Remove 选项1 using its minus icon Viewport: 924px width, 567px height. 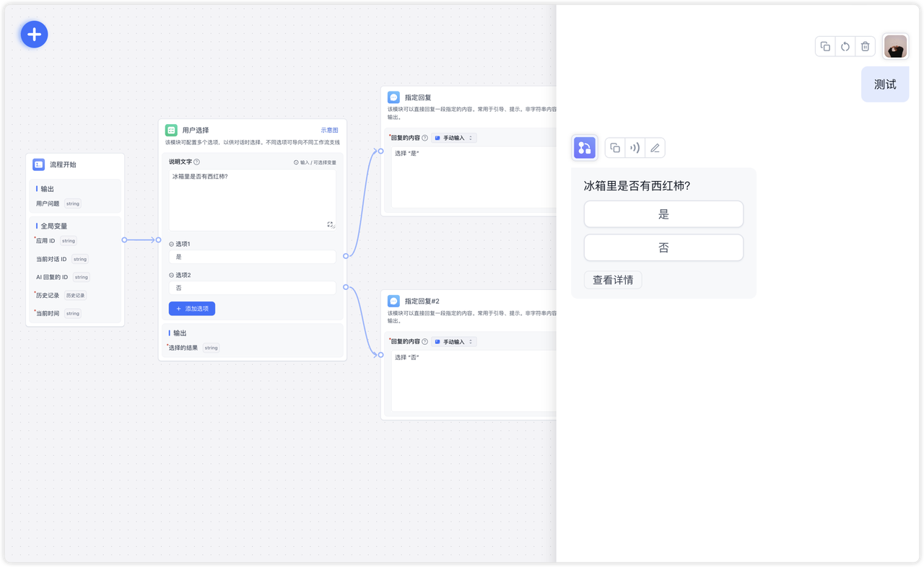(x=172, y=244)
